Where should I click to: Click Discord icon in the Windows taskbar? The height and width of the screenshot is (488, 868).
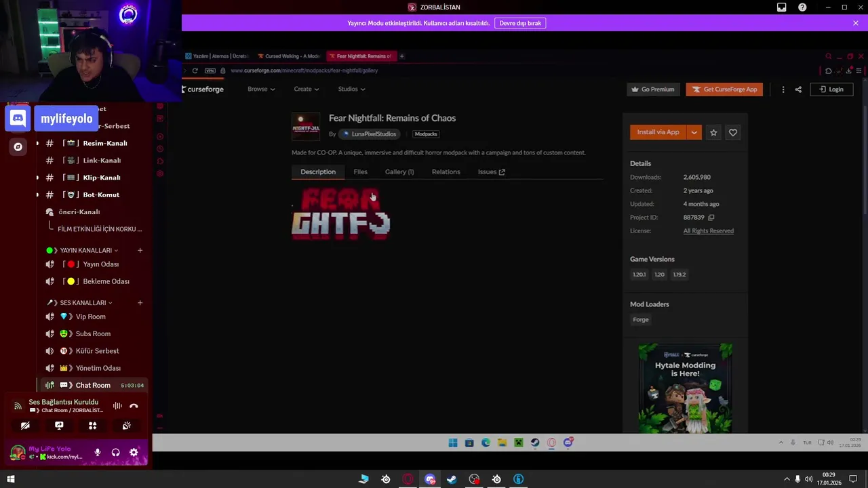430,479
